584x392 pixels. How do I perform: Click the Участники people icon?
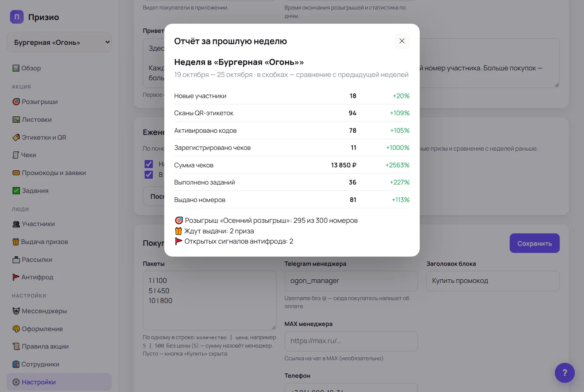coord(16,224)
